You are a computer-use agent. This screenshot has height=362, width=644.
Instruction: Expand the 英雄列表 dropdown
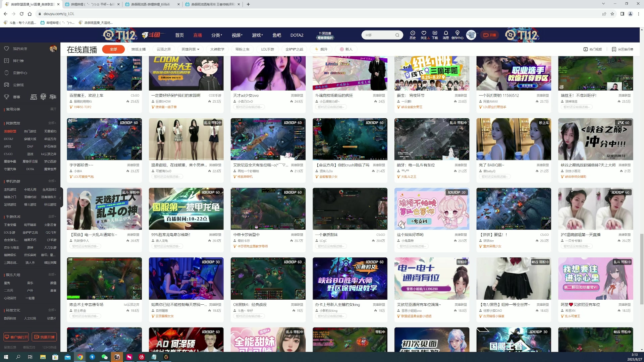pos(189,49)
